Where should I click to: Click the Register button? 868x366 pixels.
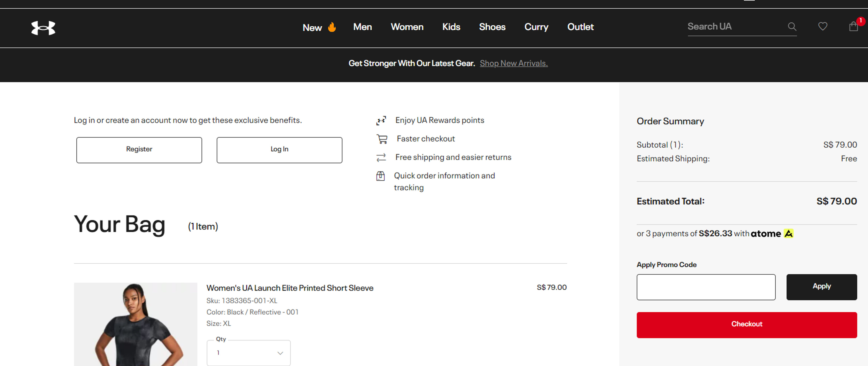139,150
